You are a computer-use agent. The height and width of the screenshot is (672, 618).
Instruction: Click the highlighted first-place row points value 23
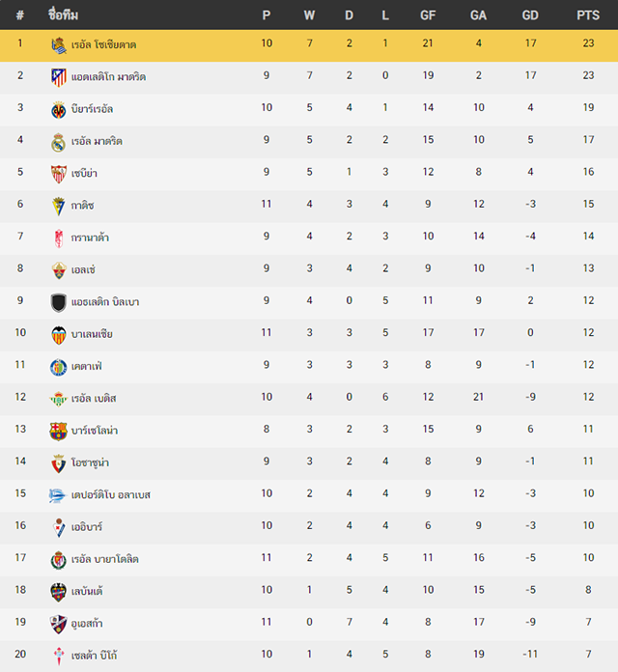[588, 42]
